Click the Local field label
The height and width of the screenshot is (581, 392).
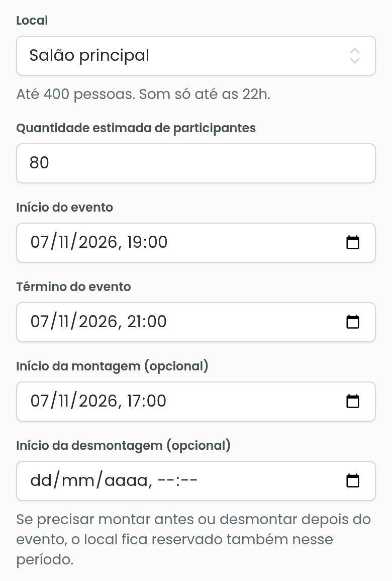click(x=32, y=21)
